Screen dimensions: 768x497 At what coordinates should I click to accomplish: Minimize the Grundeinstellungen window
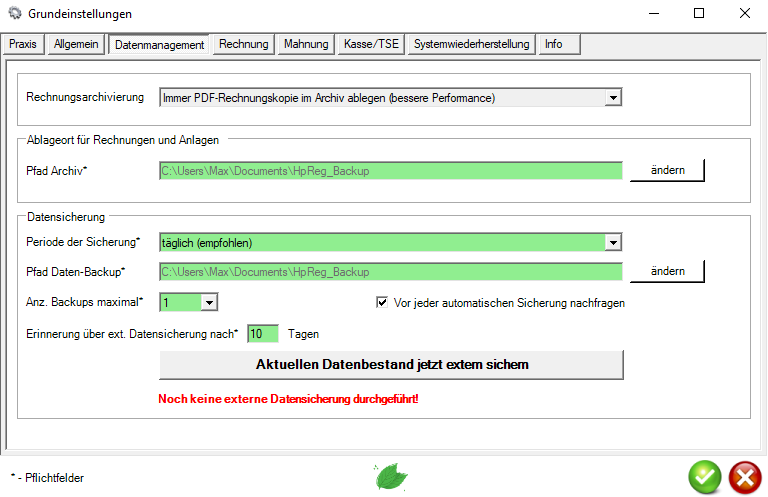654,13
